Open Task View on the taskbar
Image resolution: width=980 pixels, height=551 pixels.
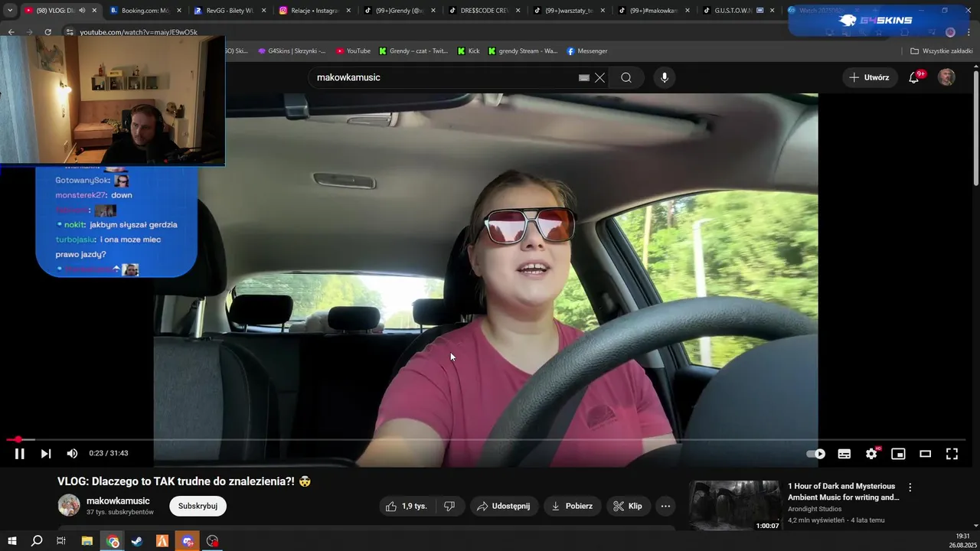point(61,541)
